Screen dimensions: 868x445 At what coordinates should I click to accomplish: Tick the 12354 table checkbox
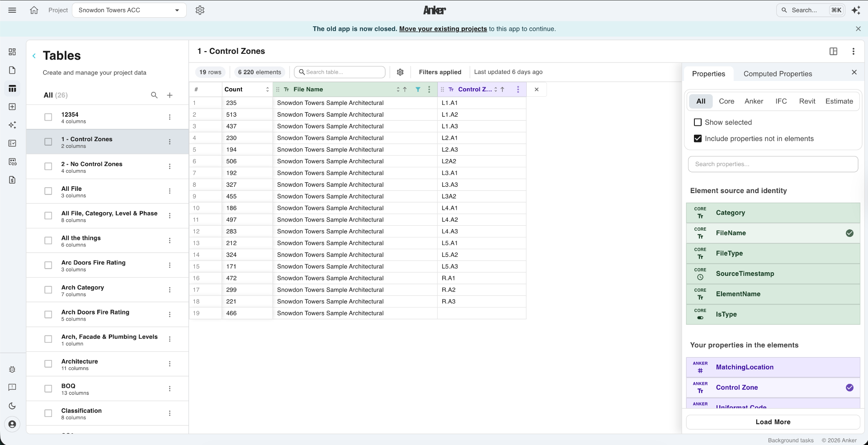[x=48, y=117]
